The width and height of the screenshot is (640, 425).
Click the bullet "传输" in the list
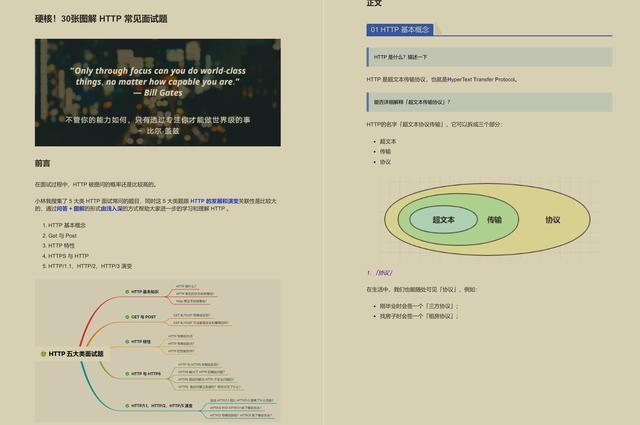tap(385, 151)
